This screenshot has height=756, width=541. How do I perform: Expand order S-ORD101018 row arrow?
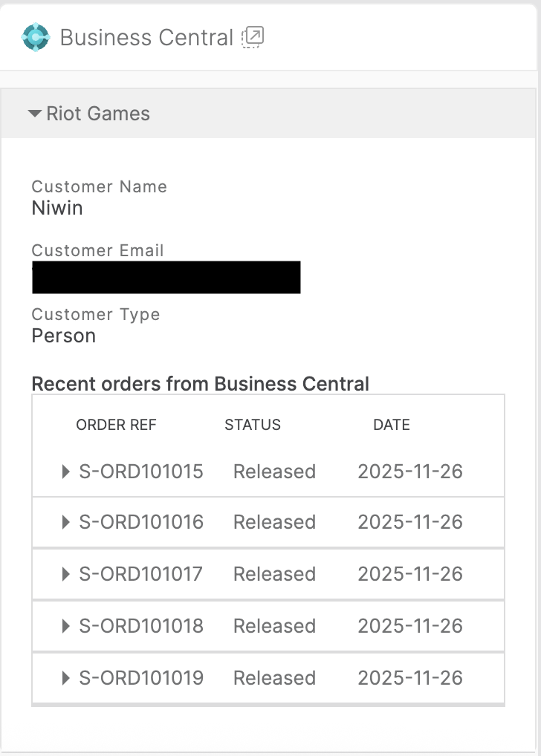[x=66, y=626]
